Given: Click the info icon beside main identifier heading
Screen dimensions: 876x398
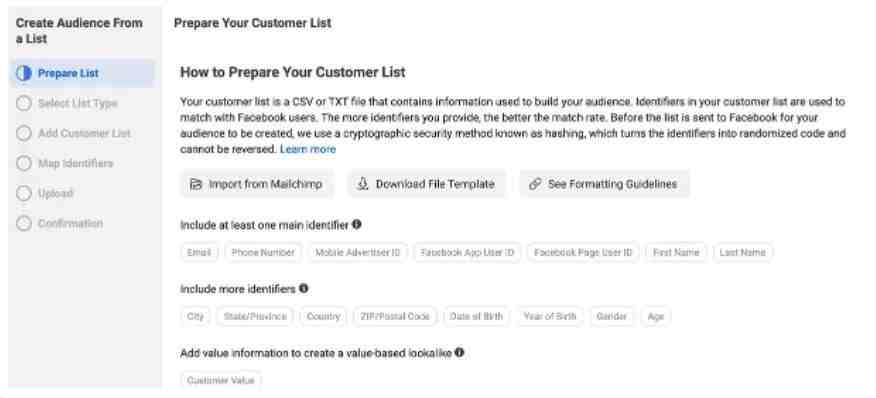Looking at the screenshot, I should (356, 224).
